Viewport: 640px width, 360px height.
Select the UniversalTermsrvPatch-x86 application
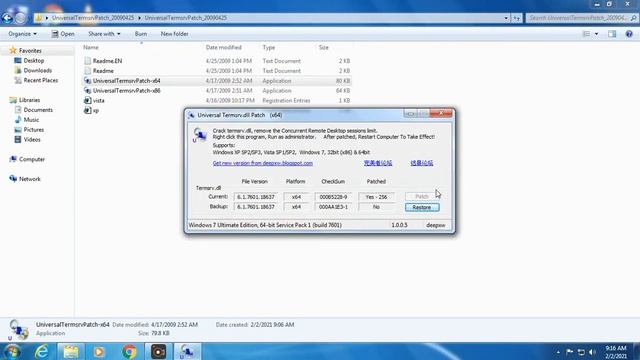click(x=127, y=91)
